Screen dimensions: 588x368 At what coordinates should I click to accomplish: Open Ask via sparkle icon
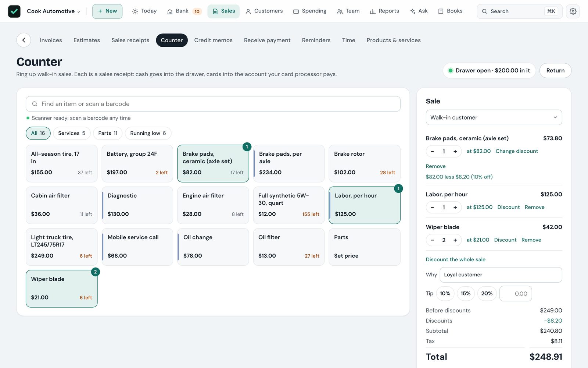(419, 11)
